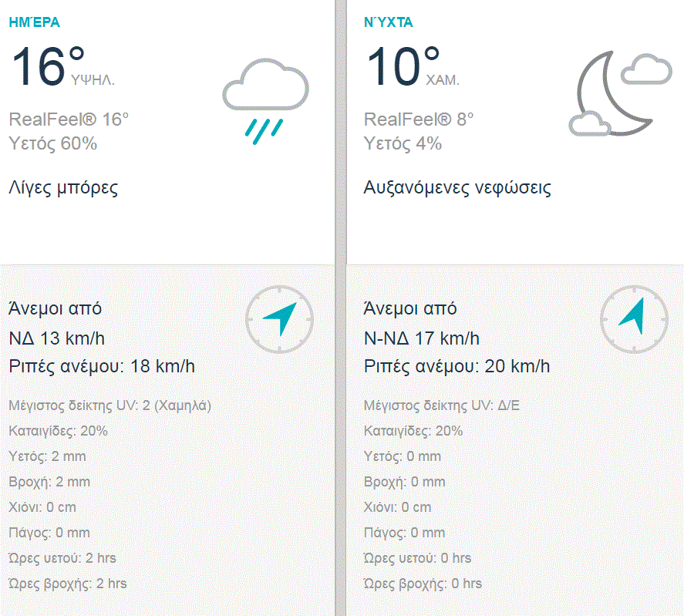
Task: Click the Ριπές ανέμου: 18 km/h line
Action: 102,366
